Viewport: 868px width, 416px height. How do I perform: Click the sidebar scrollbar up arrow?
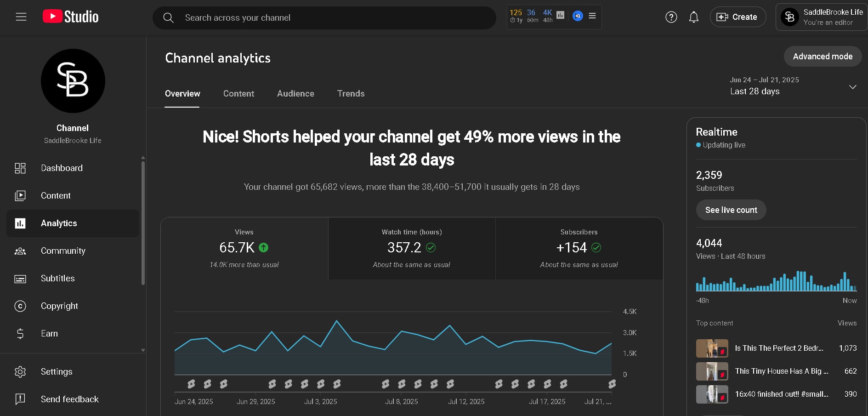click(x=143, y=158)
